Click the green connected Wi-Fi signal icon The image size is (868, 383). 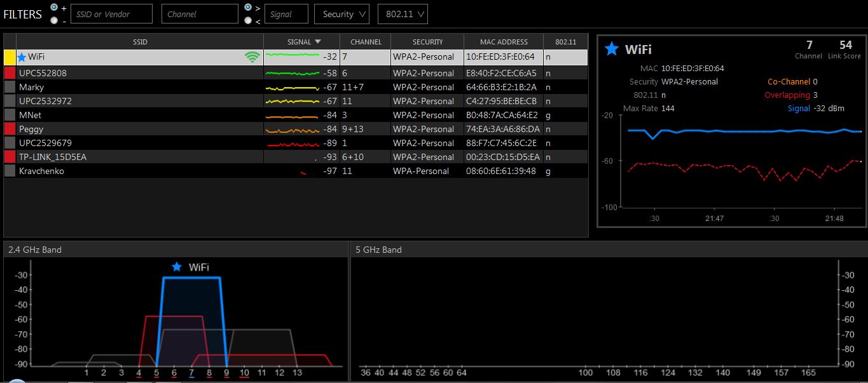click(252, 57)
